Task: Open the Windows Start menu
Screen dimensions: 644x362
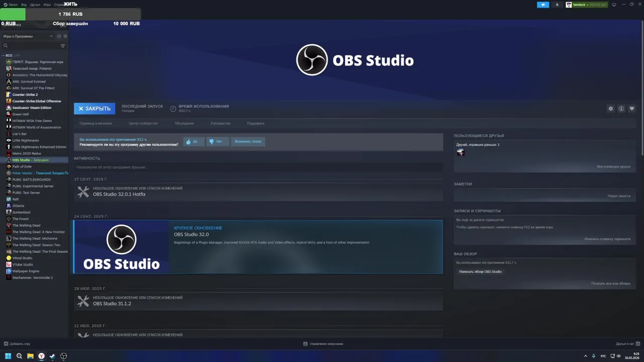Action: pos(8,356)
